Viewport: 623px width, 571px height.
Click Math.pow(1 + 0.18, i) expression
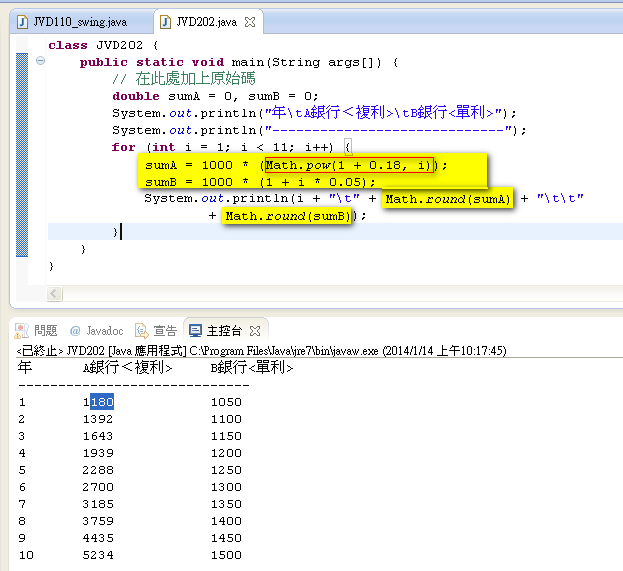pos(349,165)
